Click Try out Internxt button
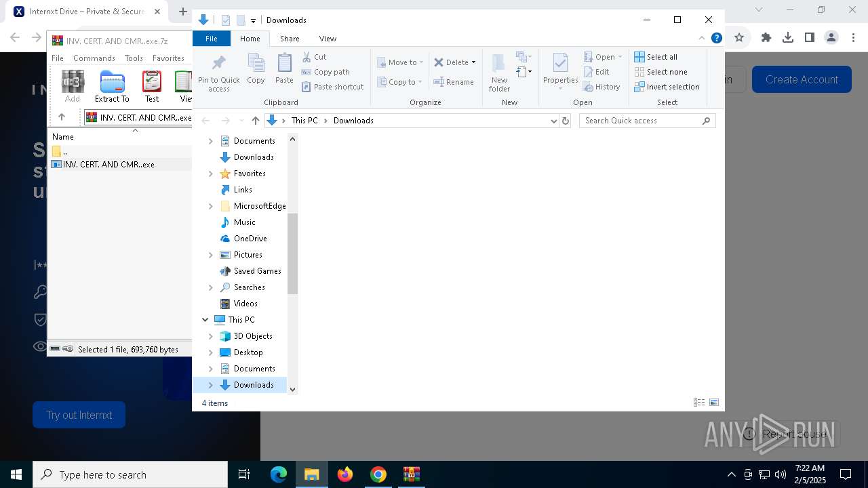 point(79,415)
